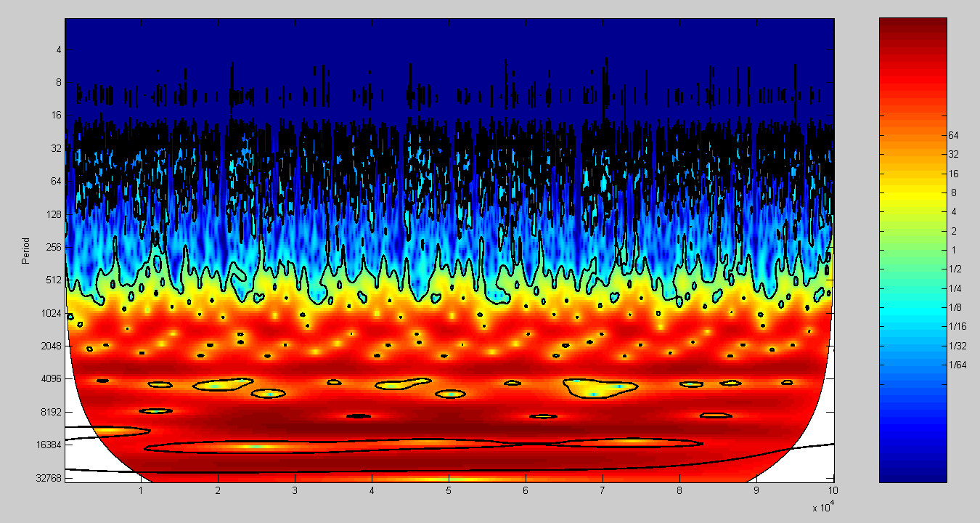
Task: Pick the period axis tick label 4096
Action: click(52, 379)
